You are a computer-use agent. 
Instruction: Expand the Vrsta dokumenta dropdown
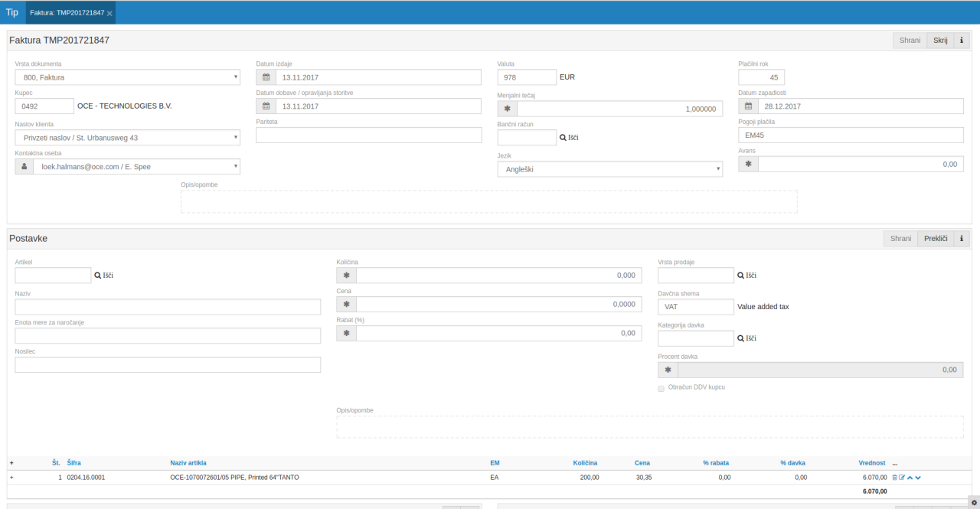click(x=127, y=77)
